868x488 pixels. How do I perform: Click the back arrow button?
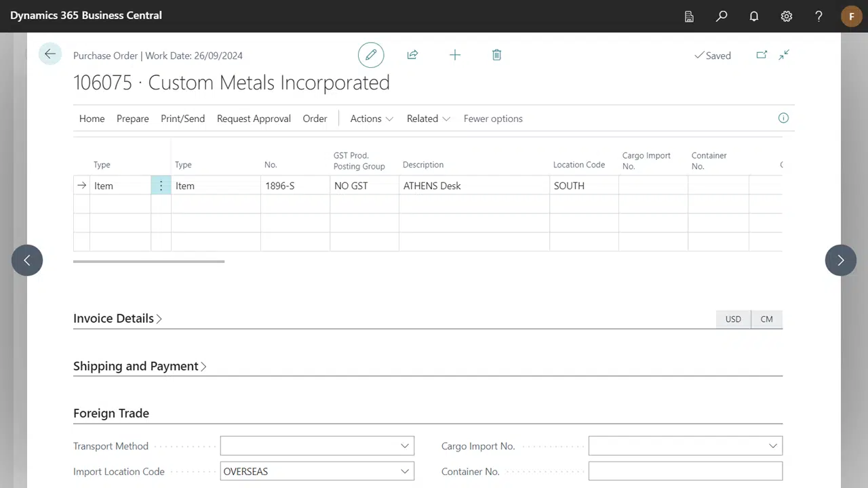coord(50,54)
